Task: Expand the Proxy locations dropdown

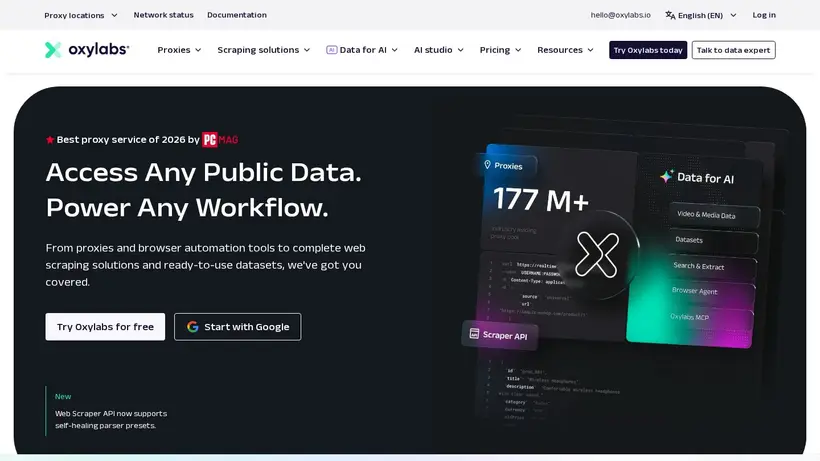Action: pyautogui.click(x=81, y=15)
